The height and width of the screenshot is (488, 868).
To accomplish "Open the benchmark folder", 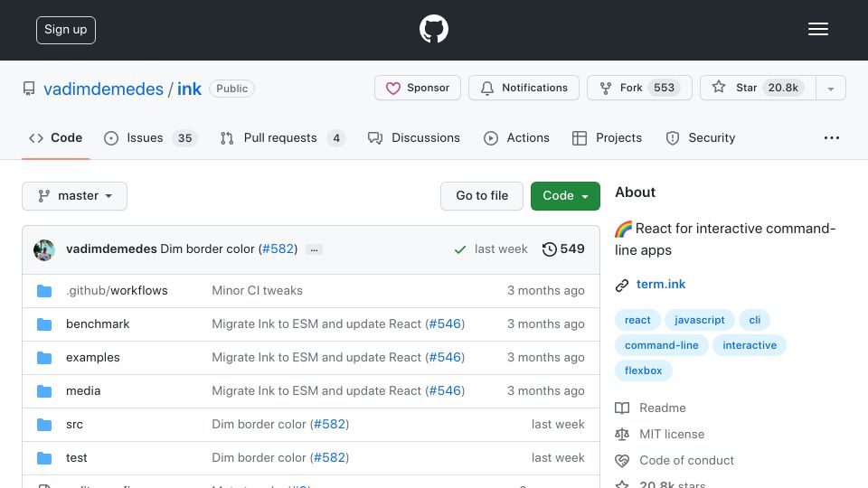I will pos(98,324).
